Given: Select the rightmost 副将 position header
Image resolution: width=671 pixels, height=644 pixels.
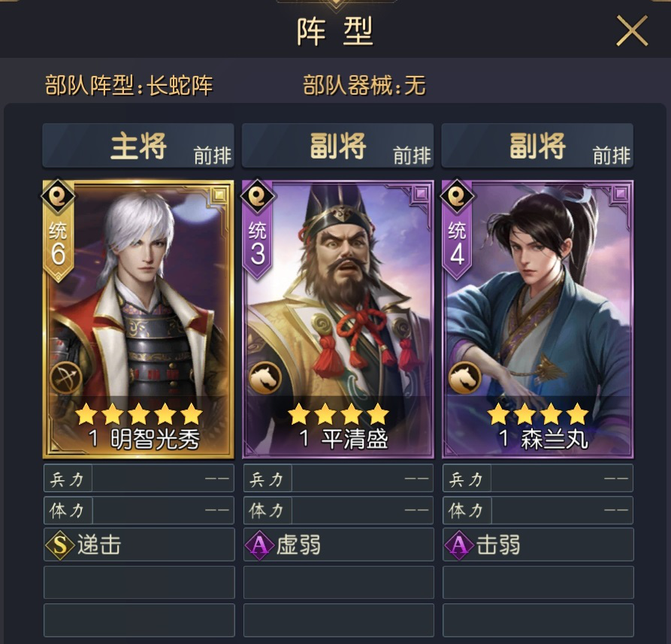Looking at the screenshot, I should click(x=537, y=146).
